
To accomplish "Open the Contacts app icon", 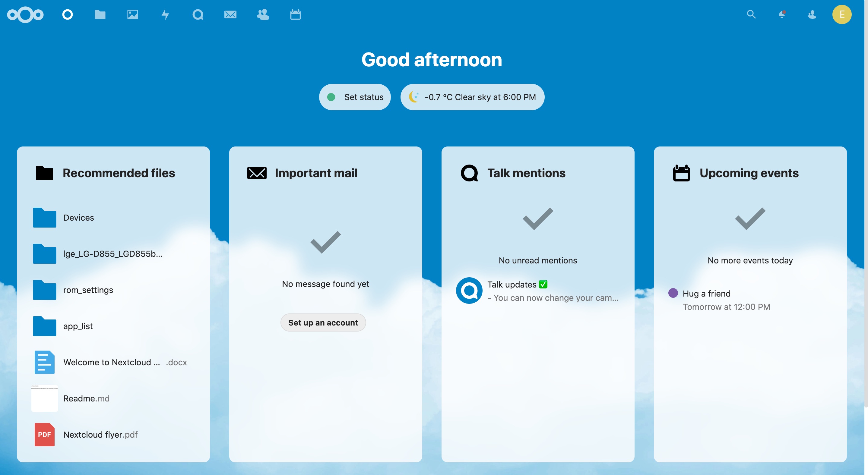I will pyautogui.click(x=262, y=15).
